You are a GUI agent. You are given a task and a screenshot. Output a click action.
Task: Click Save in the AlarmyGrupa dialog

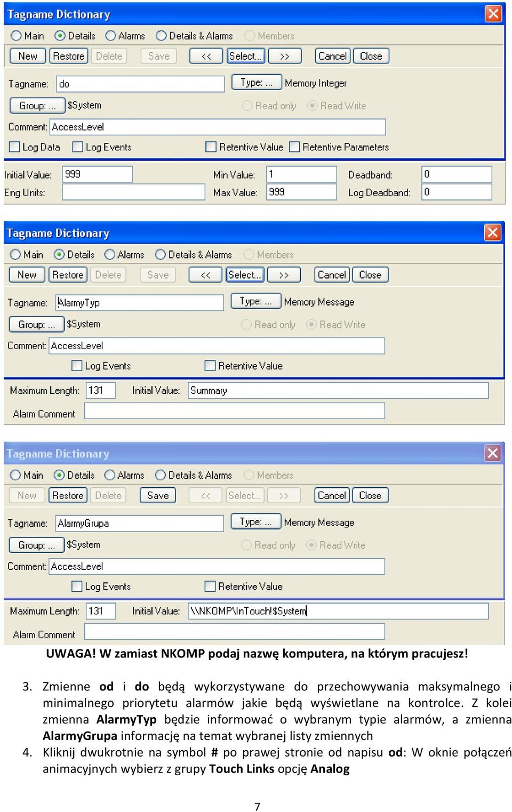(158, 495)
